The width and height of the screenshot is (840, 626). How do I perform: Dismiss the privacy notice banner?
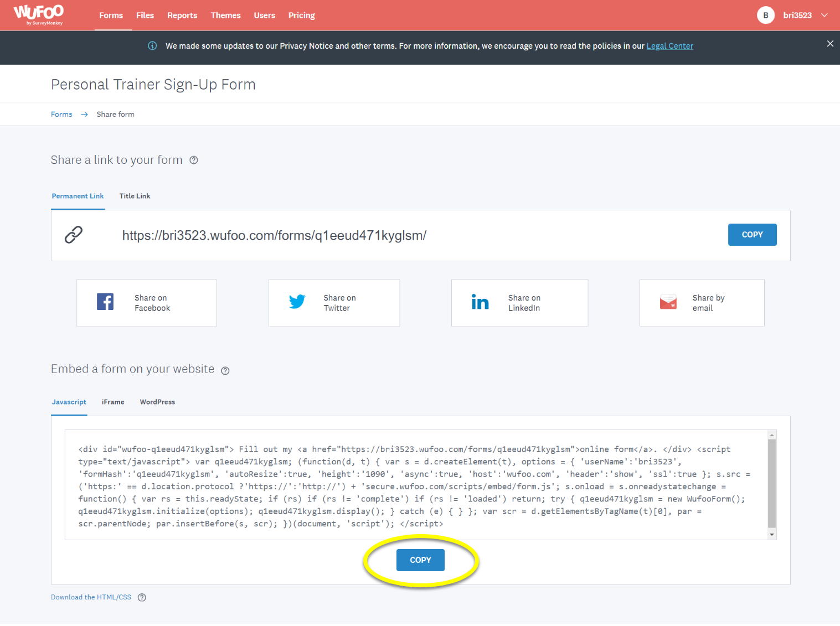(829, 44)
